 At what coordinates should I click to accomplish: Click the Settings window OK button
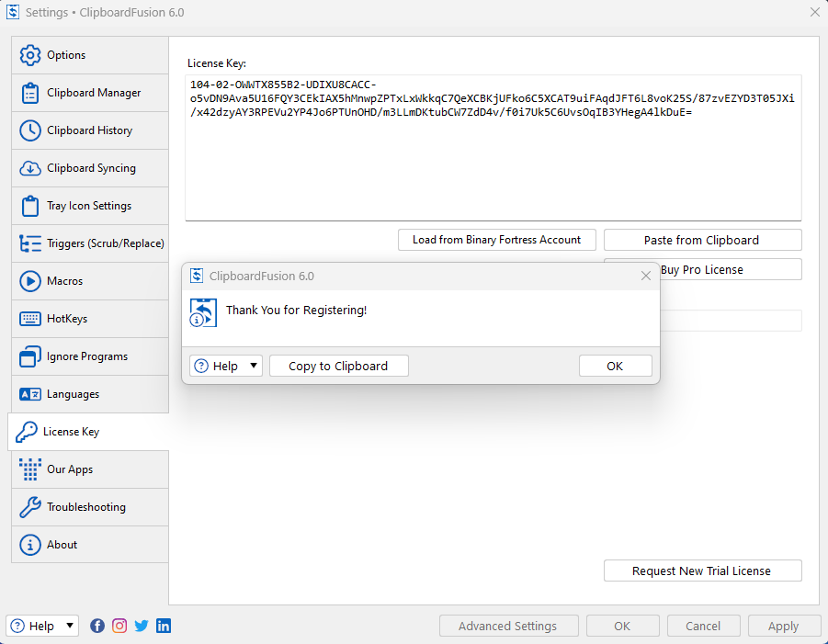(x=622, y=626)
